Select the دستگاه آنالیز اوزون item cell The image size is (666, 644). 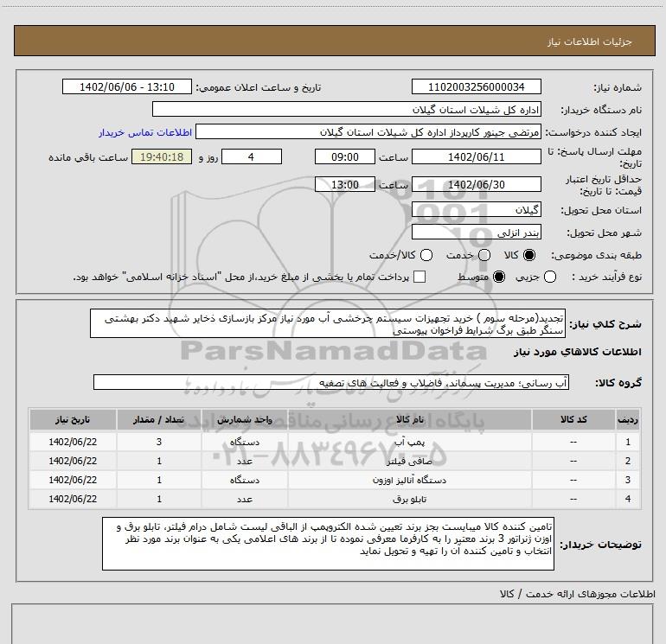(x=409, y=480)
